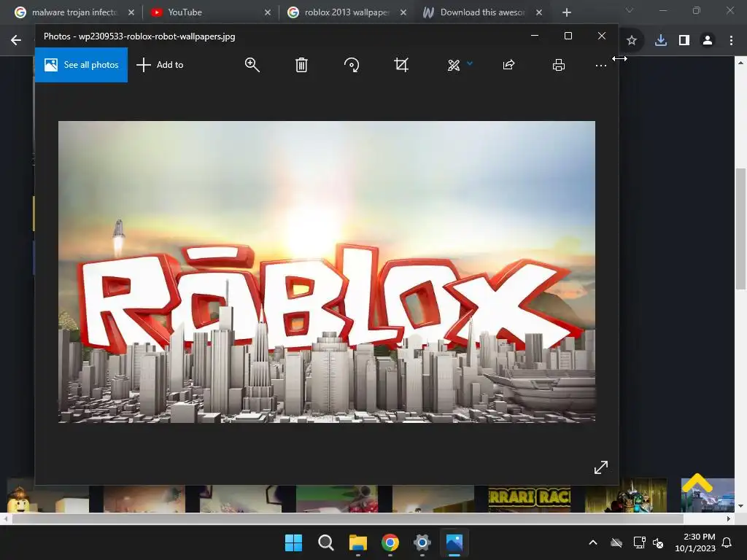Close the roblox 2013 wallpaper tab

pos(403,12)
